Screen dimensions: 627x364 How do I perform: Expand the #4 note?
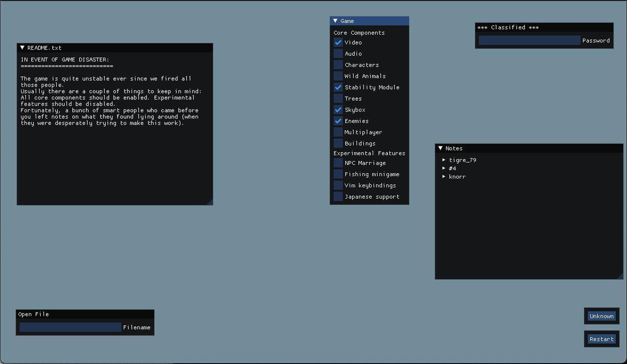pyautogui.click(x=444, y=168)
